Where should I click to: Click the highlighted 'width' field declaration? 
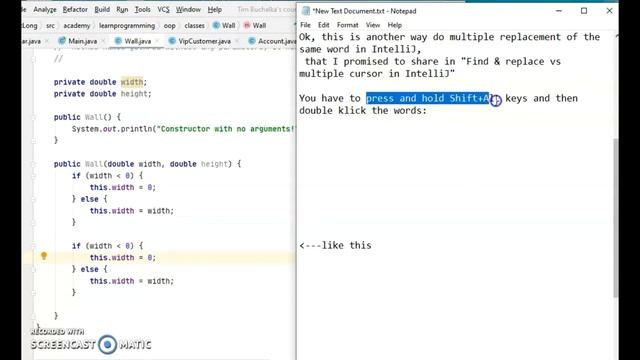(x=132, y=82)
